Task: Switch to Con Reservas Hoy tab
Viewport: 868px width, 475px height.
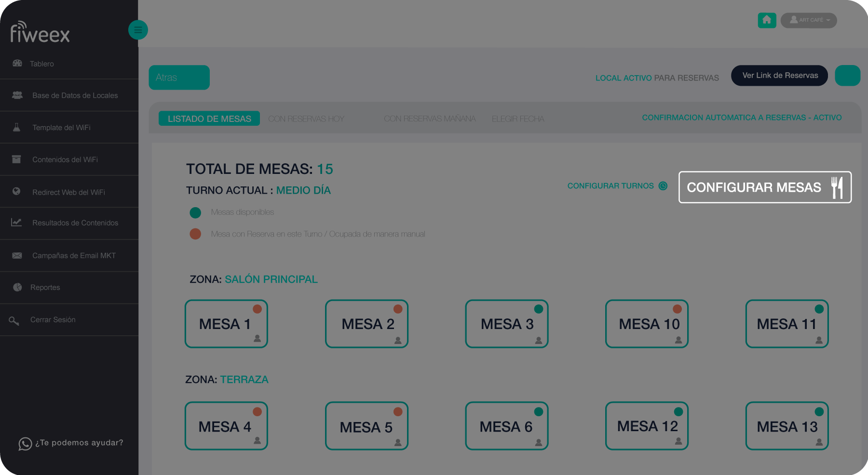Action: pos(306,119)
